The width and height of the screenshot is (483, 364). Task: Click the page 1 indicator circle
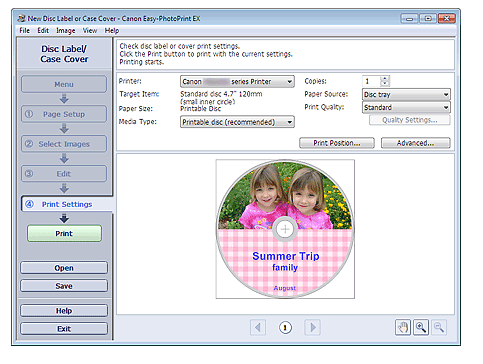(x=285, y=328)
